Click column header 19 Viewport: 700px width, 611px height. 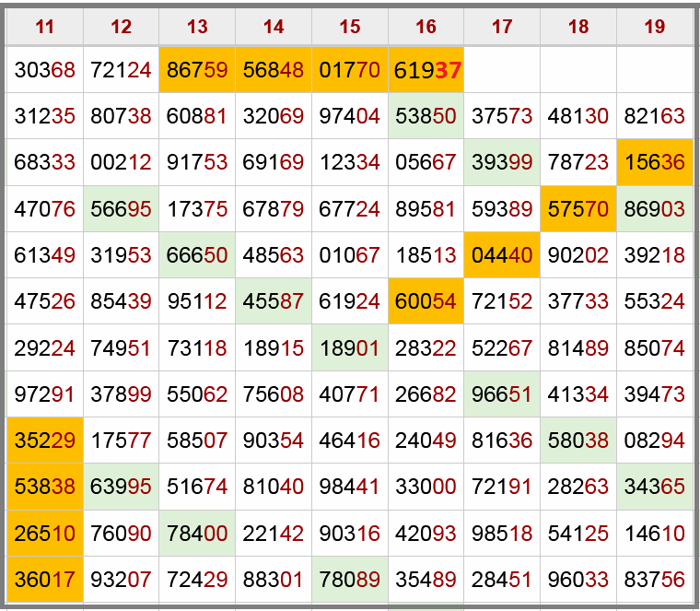click(x=655, y=27)
